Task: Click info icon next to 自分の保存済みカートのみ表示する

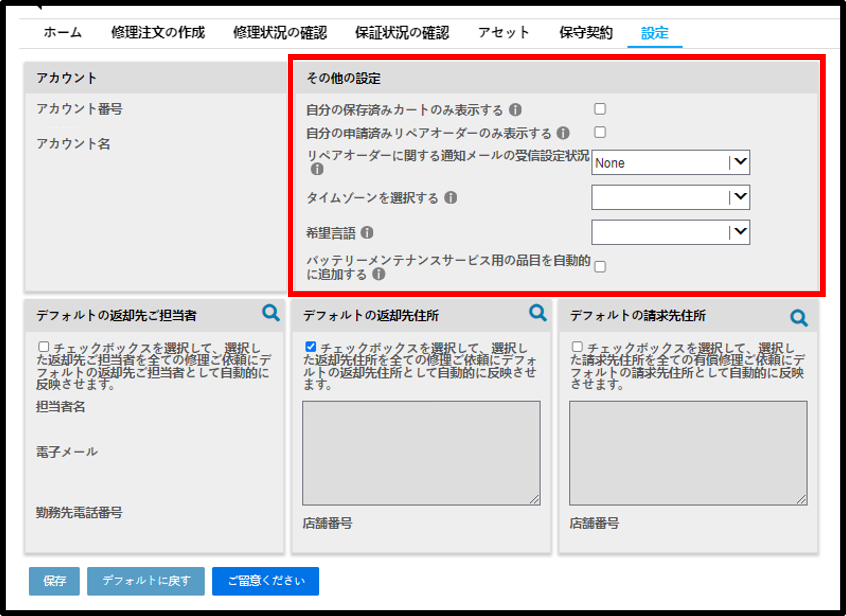Action: point(515,110)
